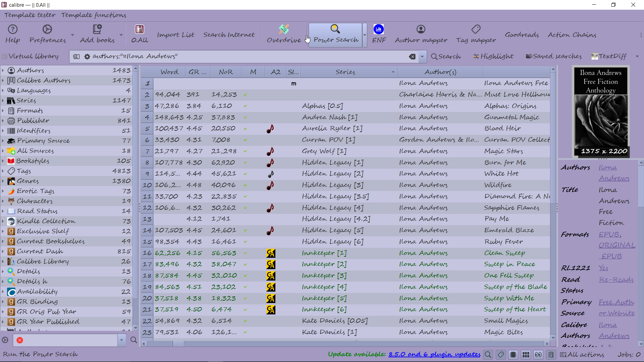Screen dimensions: 644x362
Task: Open the search history dropdown arrow
Action: [422, 57]
